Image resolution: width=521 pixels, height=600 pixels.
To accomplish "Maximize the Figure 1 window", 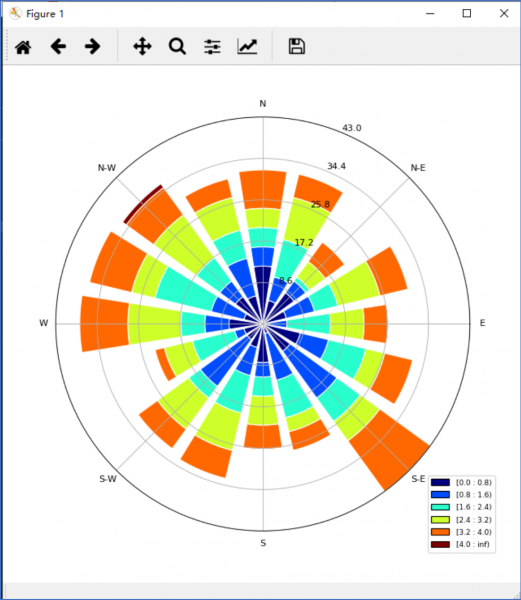I will point(467,13).
